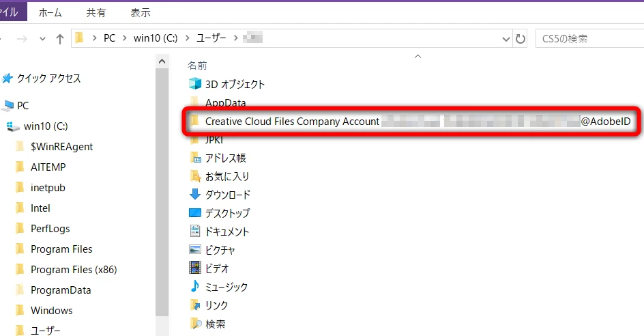This screenshot has width=644, height=336.
Task: Go forward with the right navigation arrow
Action: click(23, 39)
